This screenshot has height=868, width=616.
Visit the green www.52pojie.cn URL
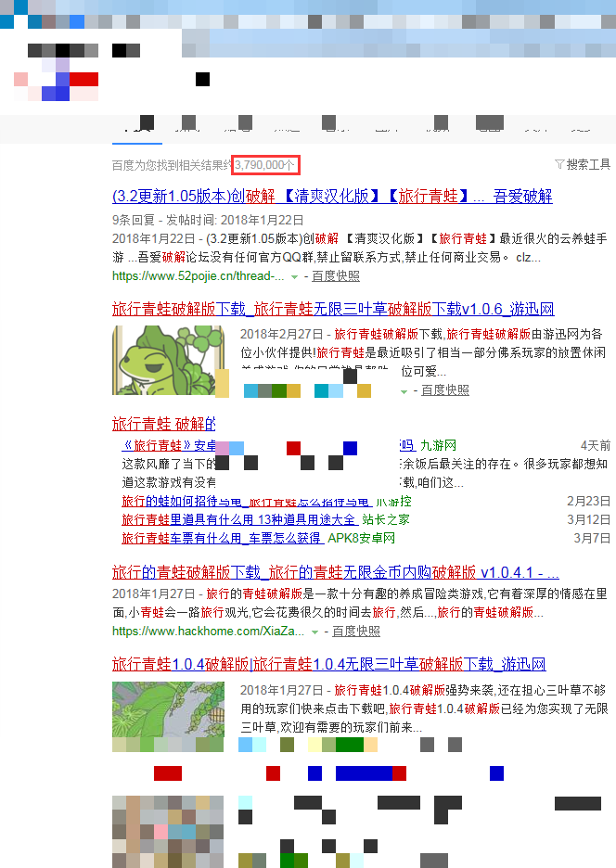click(198, 276)
